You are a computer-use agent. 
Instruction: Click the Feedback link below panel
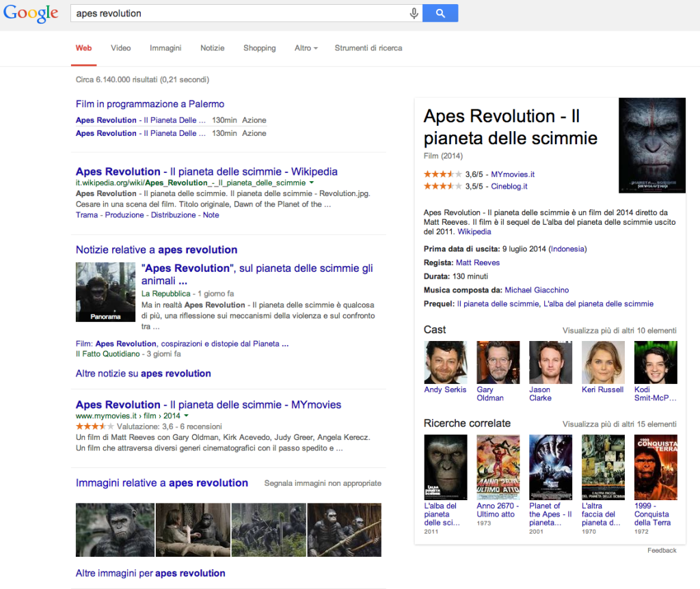tap(662, 550)
